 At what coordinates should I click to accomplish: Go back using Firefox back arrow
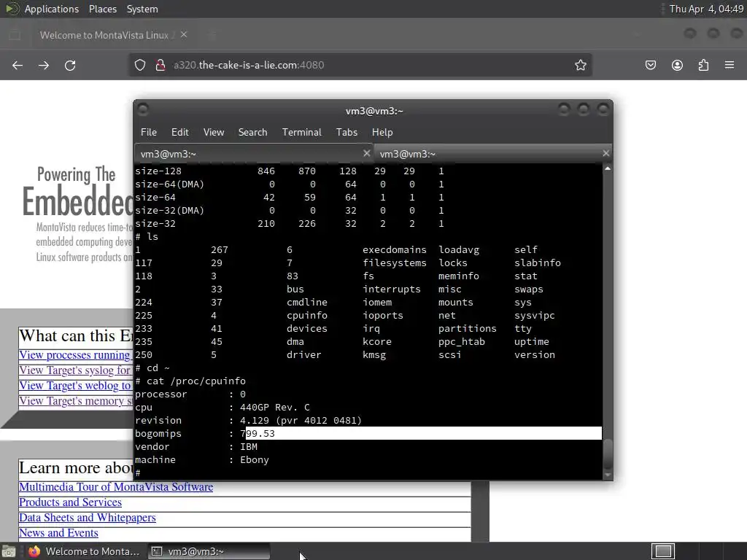click(18, 65)
